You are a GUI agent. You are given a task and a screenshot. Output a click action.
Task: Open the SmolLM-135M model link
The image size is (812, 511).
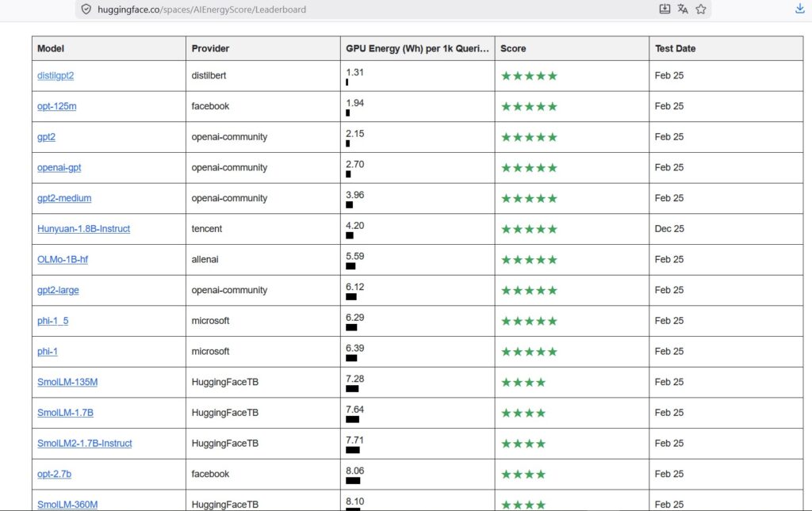click(x=67, y=382)
